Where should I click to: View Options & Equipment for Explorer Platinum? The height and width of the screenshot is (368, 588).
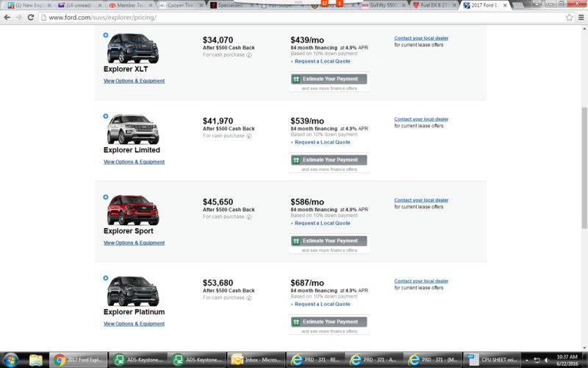click(x=134, y=324)
